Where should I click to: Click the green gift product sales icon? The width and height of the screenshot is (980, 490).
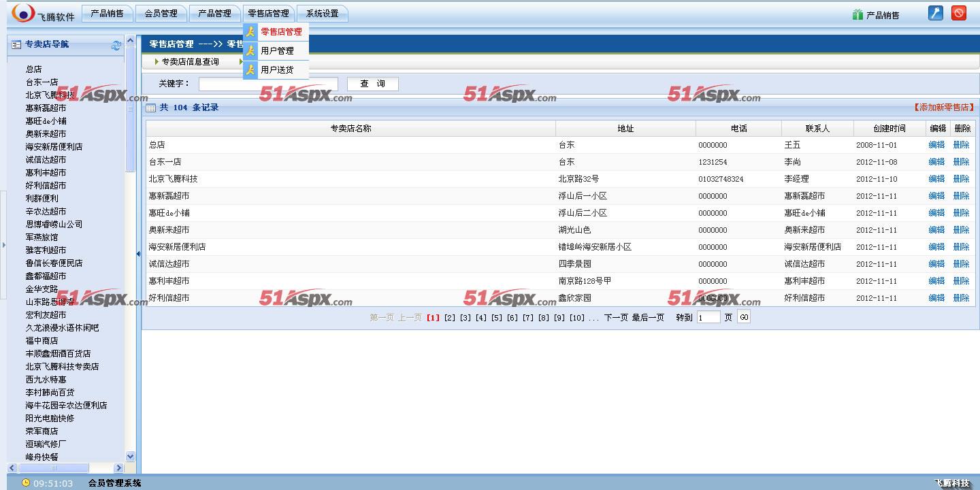(857, 14)
